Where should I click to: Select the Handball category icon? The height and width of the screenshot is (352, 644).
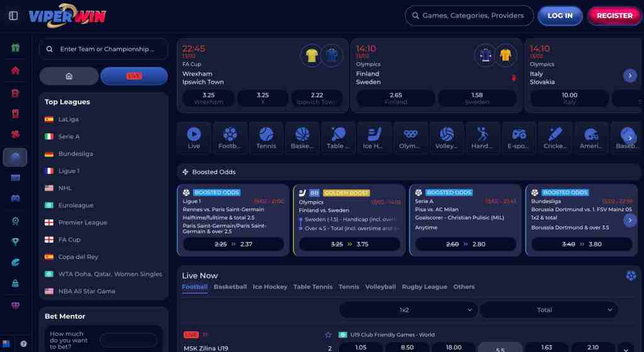[x=482, y=138]
